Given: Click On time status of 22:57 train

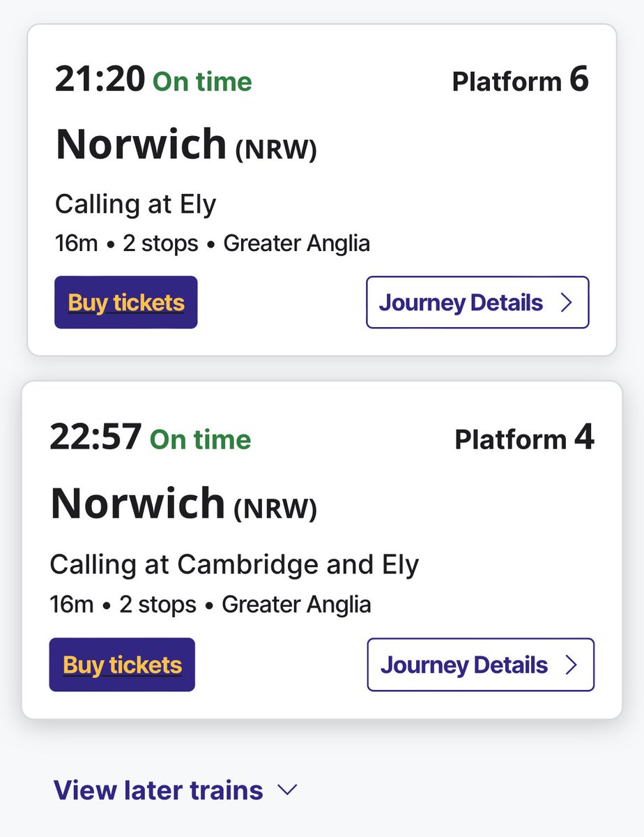Looking at the screenshot, I should click(200, 439).
